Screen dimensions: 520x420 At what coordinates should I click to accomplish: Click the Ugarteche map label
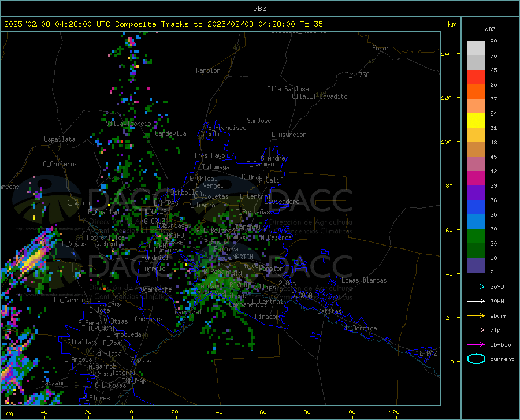click(156, 289)
